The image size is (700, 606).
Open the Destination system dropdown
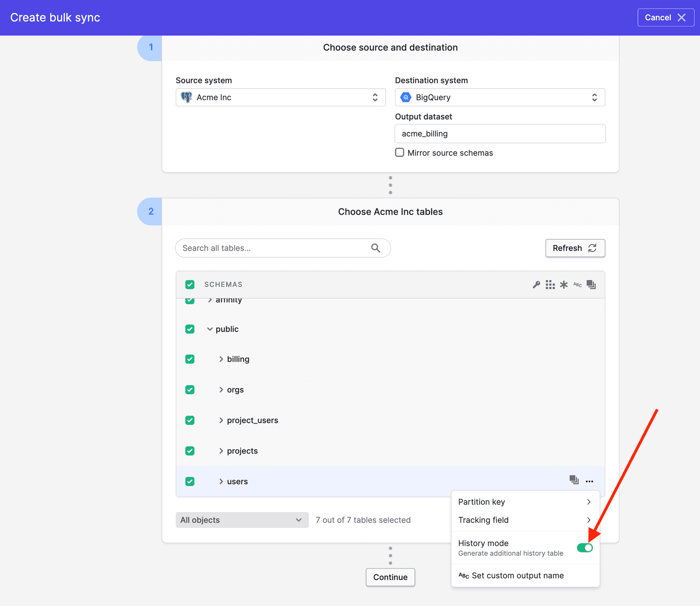[500, 97]
